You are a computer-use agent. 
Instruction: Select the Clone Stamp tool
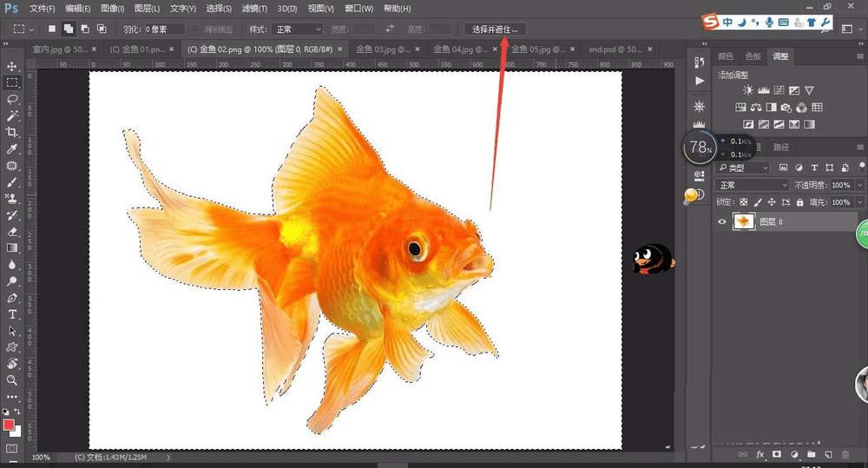click(x=11, y=198)
